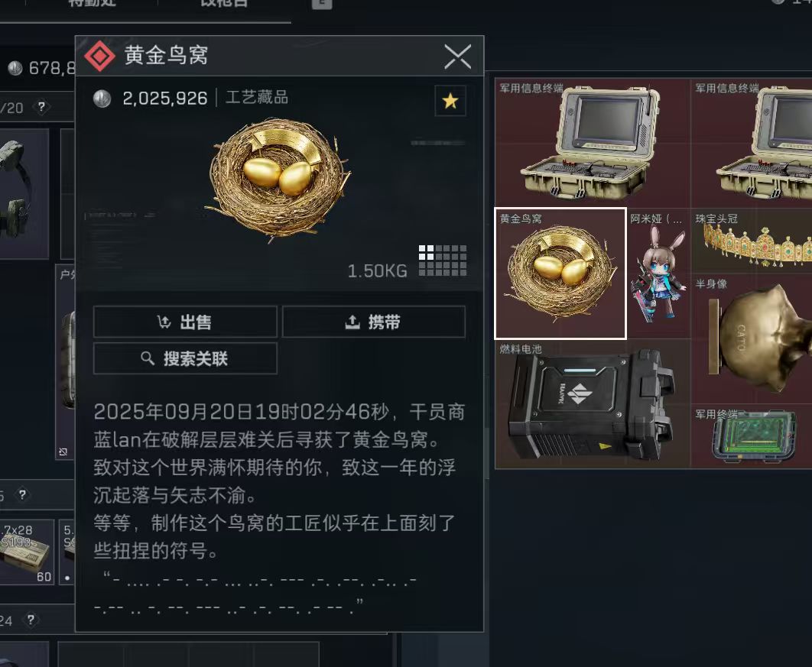Select the 阿米娅 figurine item

click(x=658, y=274)
